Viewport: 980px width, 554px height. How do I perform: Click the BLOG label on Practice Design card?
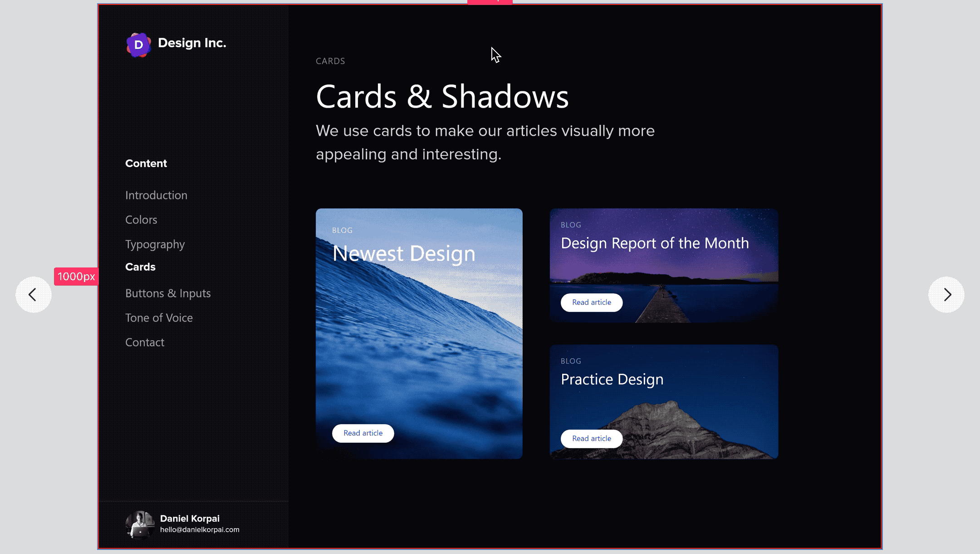(x=571, y=361)
